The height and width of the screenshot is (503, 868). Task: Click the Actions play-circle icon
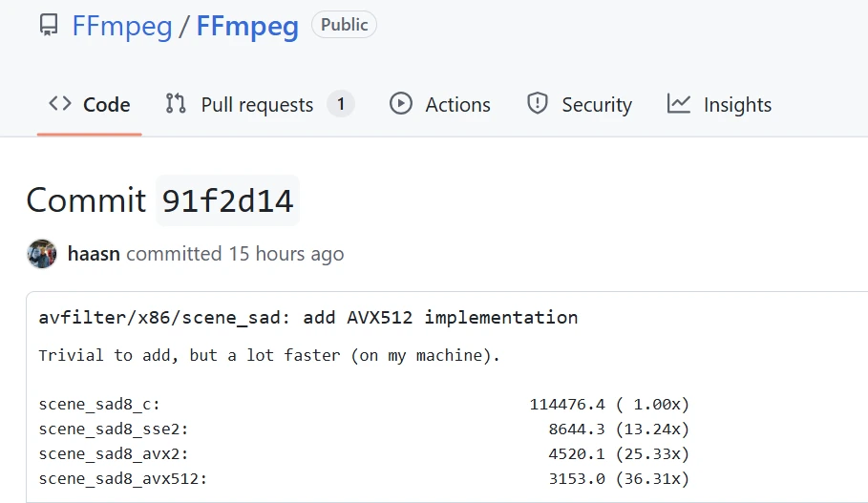(x=401, y=104)
